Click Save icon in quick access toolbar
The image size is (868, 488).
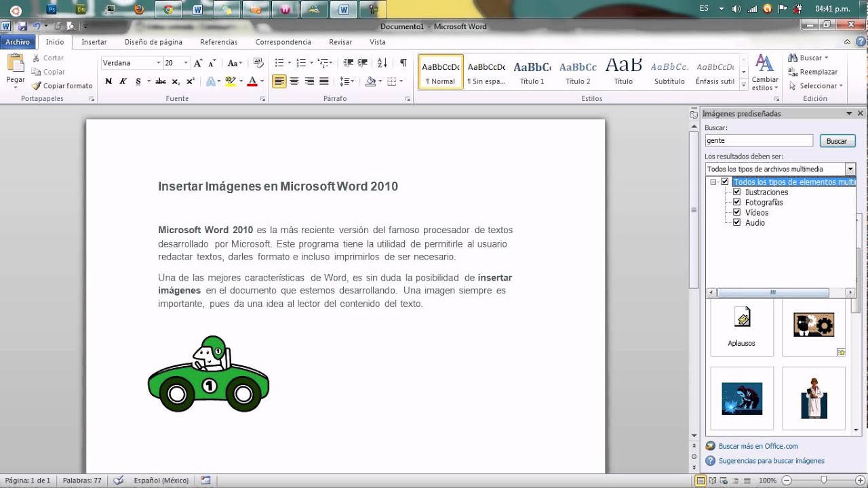(x=23, y=26)
